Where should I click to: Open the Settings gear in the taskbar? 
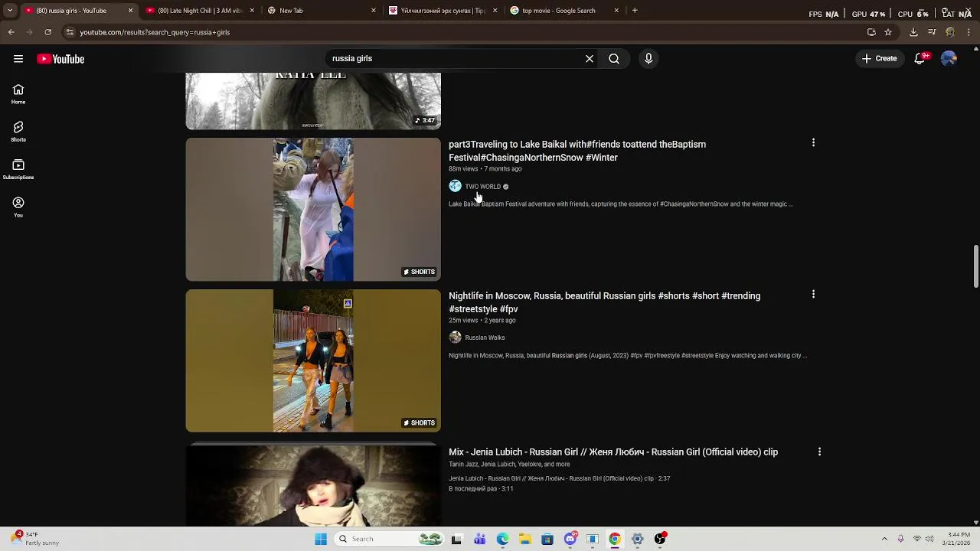[637, 539]
